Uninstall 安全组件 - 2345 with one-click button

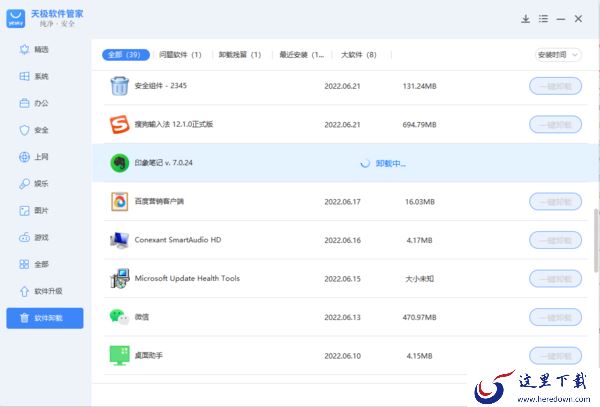[x=555, y=86]
